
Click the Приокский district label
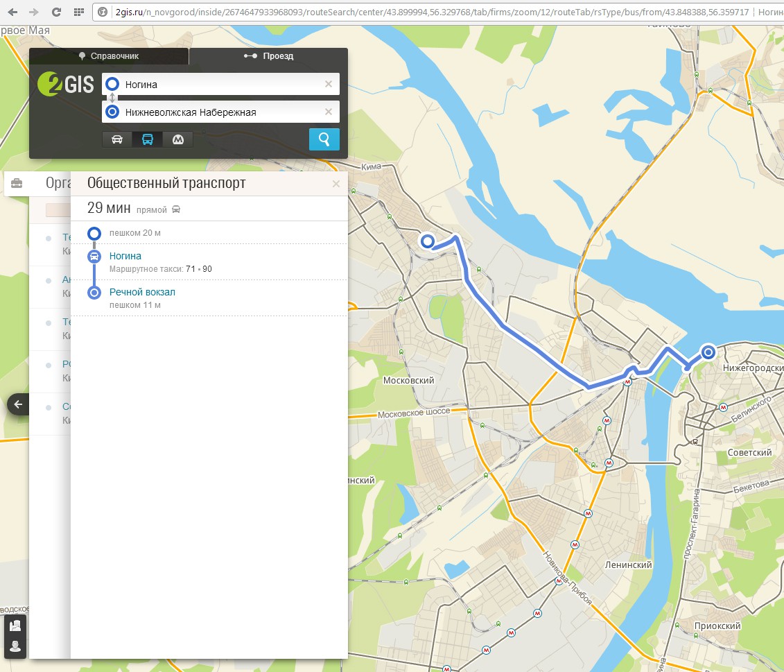(717, 626)
